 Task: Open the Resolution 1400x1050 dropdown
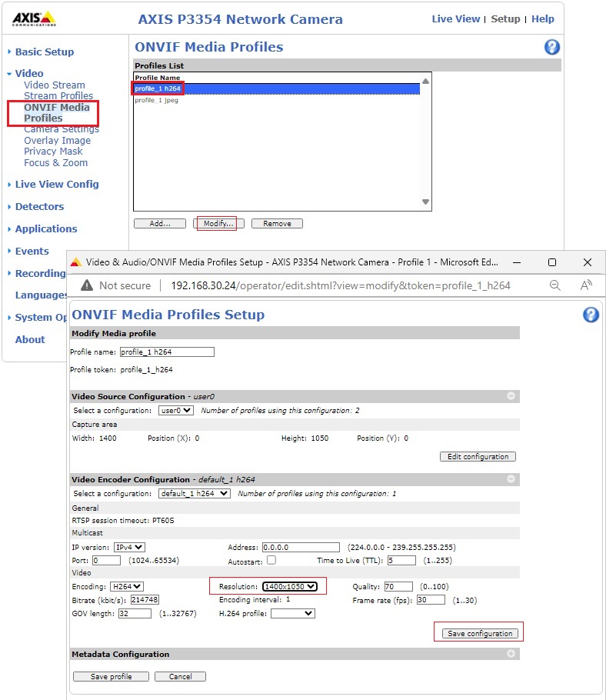click(x=289, y=587)
